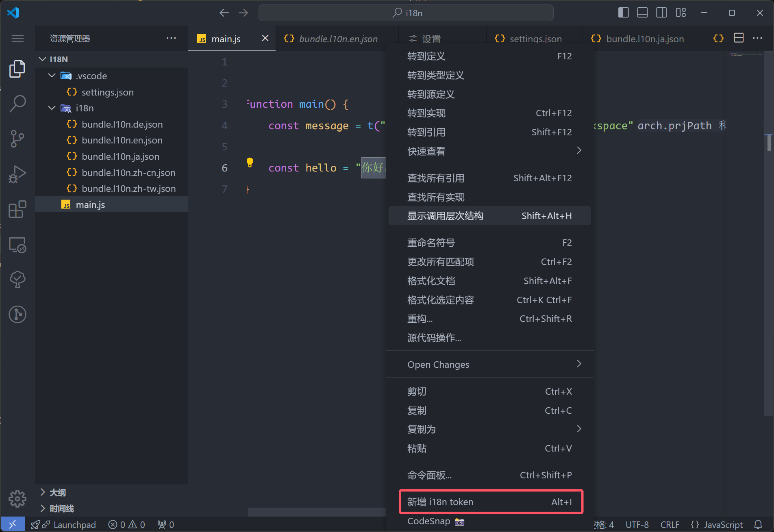Open the Git graph circular icon view

17,314
